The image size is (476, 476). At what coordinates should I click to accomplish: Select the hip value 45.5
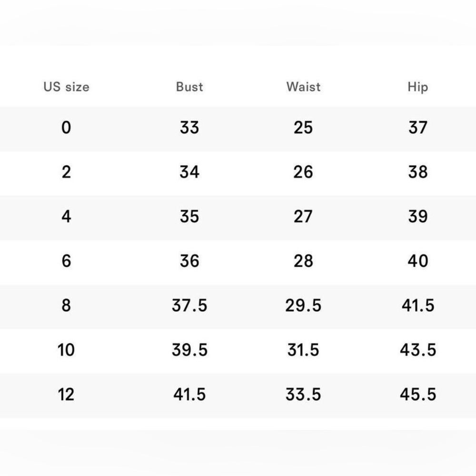[x=418, y=395]
